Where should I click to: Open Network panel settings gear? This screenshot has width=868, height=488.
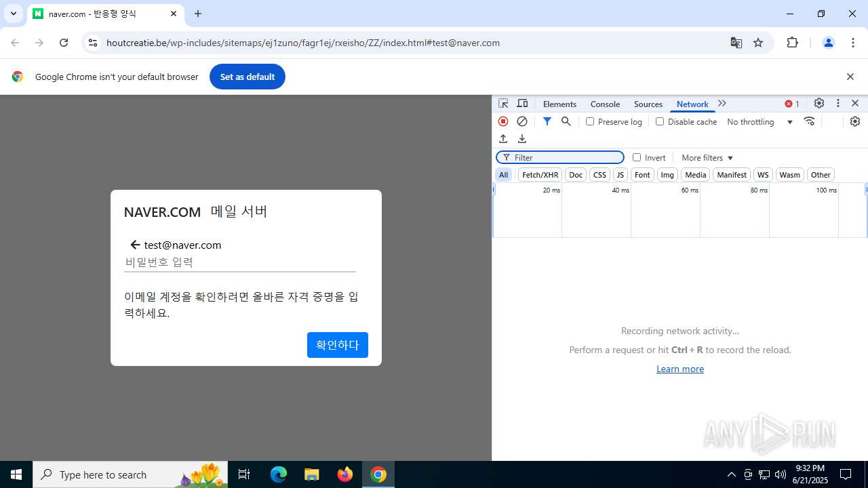coord(855,121)
